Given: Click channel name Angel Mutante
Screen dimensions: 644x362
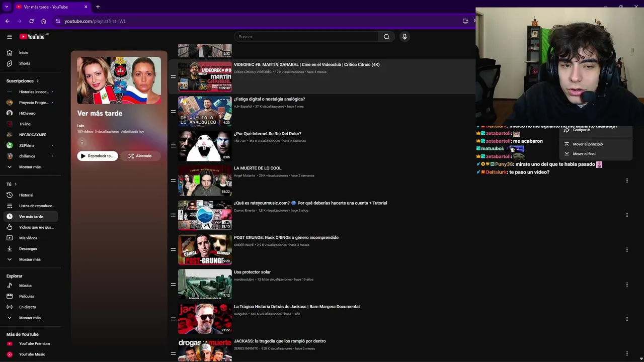Looking at the screenshot, I should (x=245, y=176).
